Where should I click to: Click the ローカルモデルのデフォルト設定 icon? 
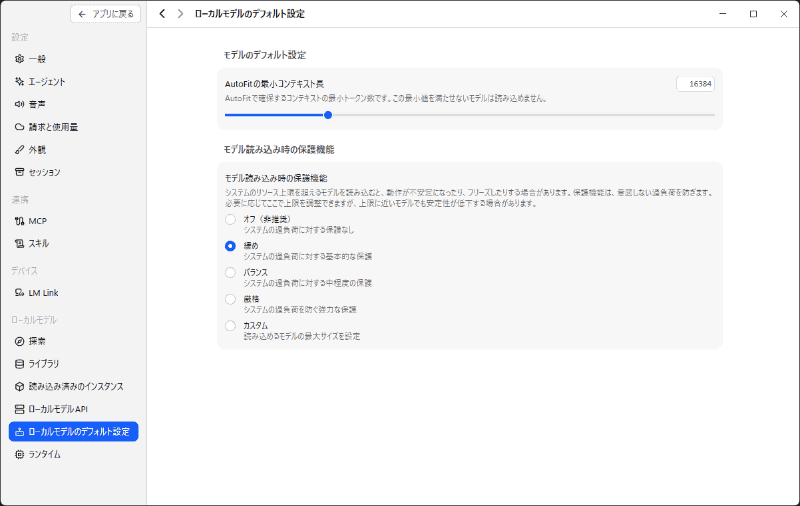click(19, 432)
